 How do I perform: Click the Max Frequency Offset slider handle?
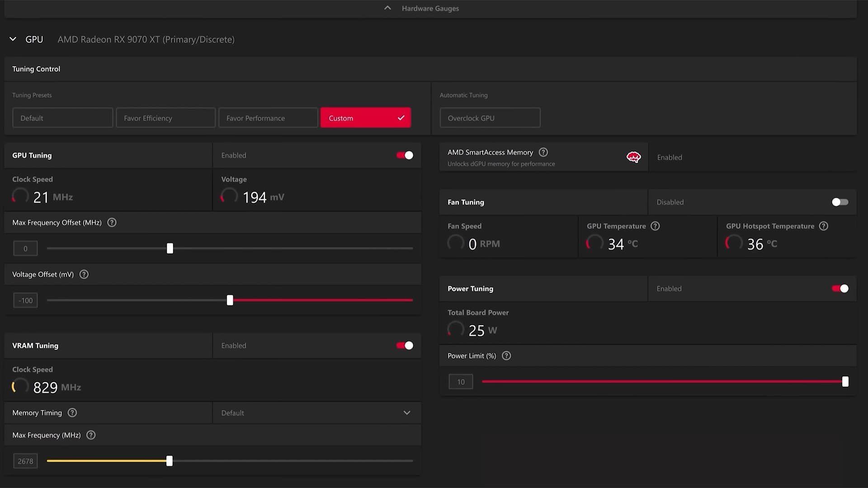[x=170, y=248]
